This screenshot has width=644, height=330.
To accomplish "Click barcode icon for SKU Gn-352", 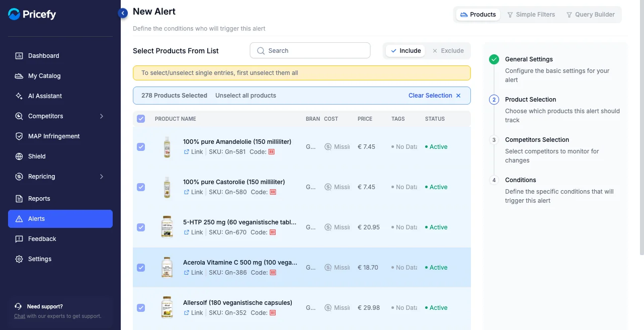I will pyautogui.click(x=273, y=313).
